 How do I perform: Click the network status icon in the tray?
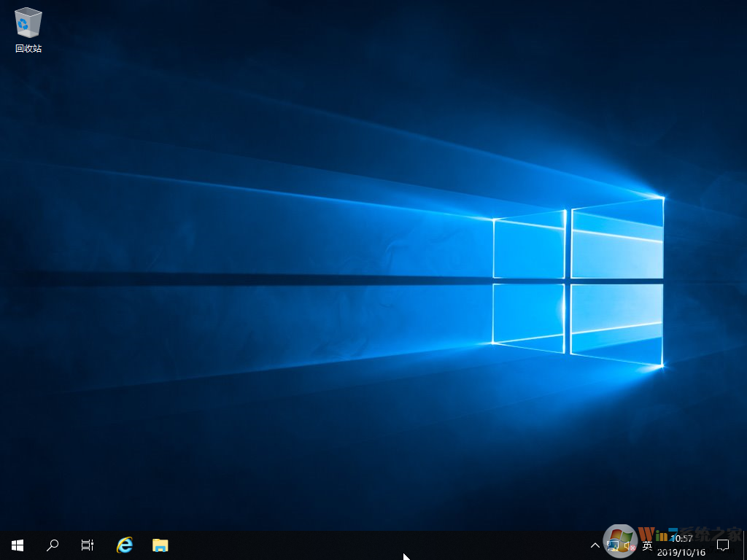(614, 545)
